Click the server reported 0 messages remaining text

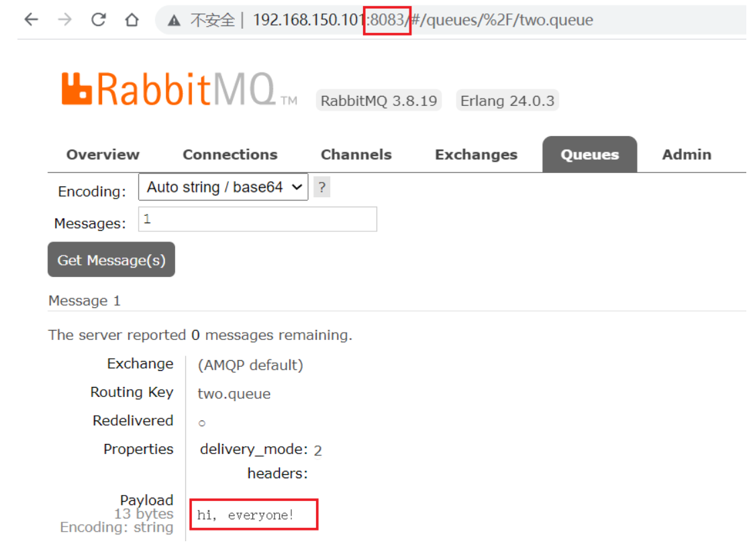(x=200, y=335)
